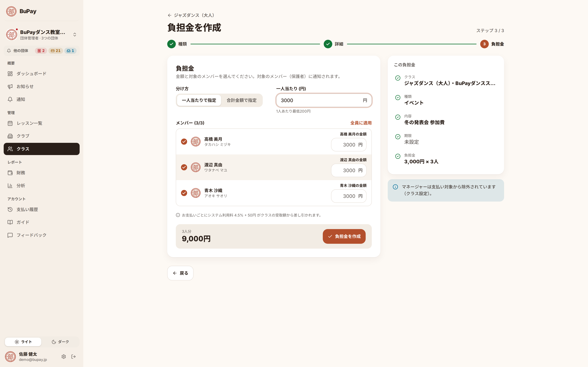Uncheck member 高橋 美月
Viewport: 588px width, 367px height.
tap(184, 141)
